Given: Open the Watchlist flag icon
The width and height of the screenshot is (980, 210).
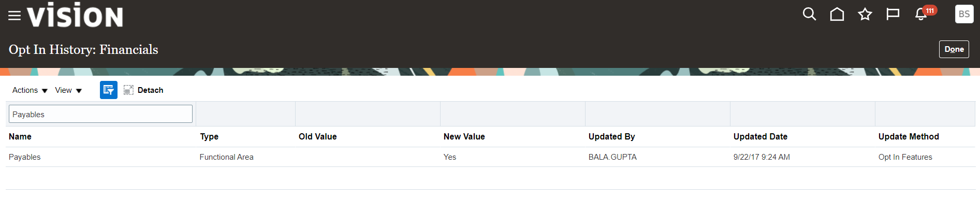Looking at the screenshot, I should coord(893,14).
